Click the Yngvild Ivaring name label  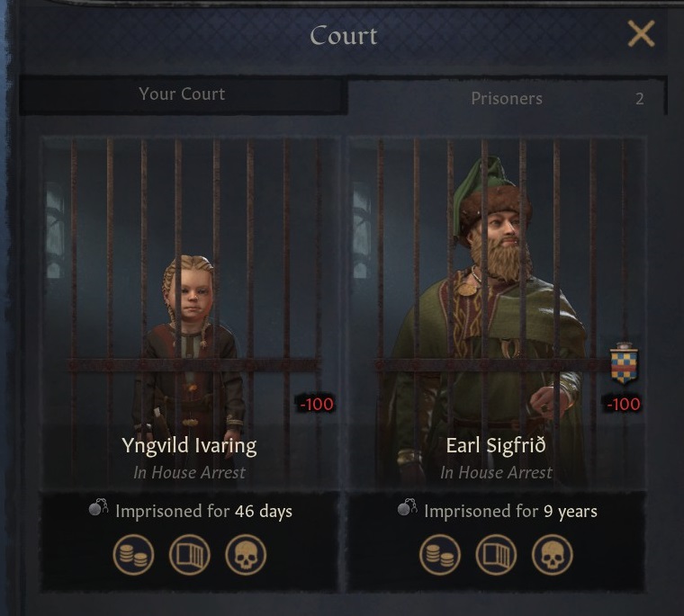coord(189,445)
